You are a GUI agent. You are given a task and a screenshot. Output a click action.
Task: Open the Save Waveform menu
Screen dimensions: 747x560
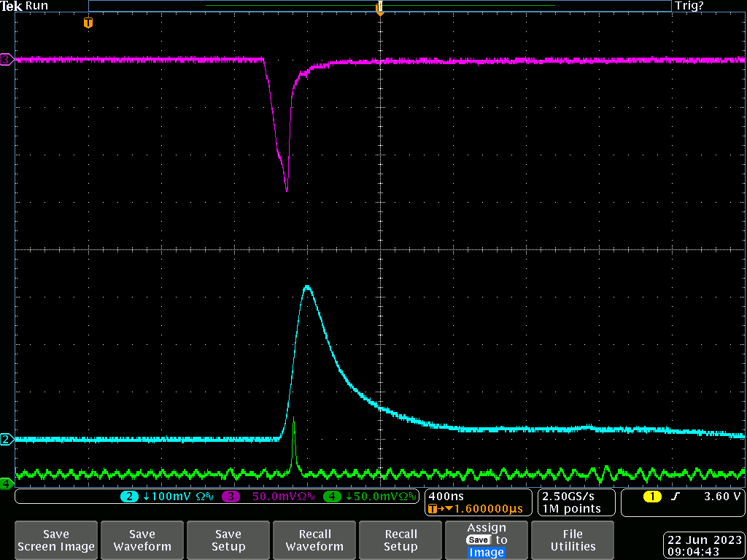click(x=142, y=540)
